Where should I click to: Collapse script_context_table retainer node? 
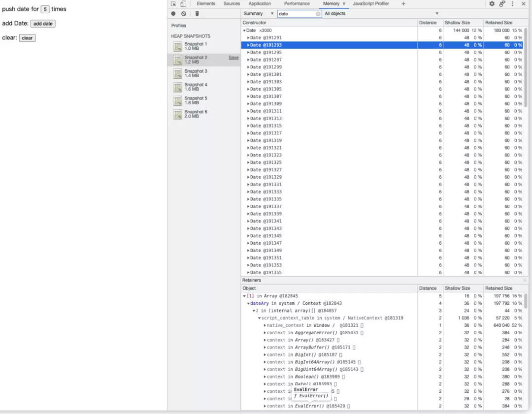click(259, 318)
